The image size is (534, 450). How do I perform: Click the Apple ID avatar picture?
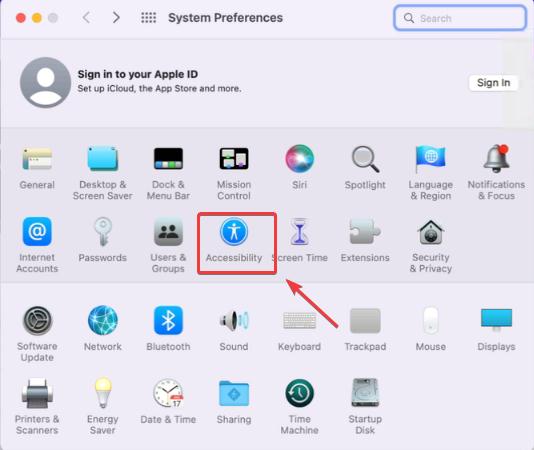click(45, 82)
